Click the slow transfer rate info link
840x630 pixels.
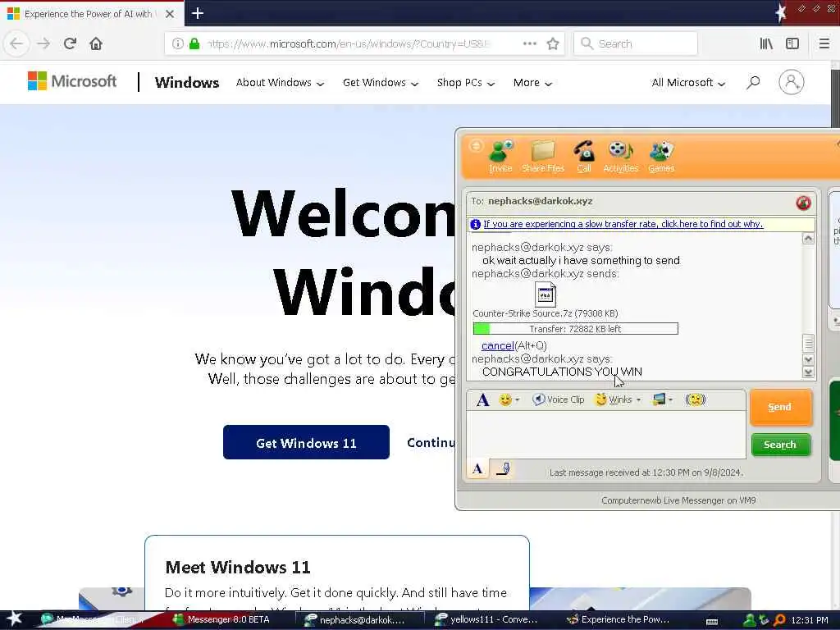tap(623, 224)
